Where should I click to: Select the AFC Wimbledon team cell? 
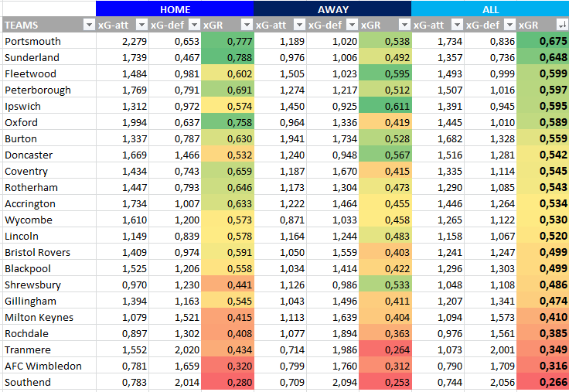tap(49, 366)
